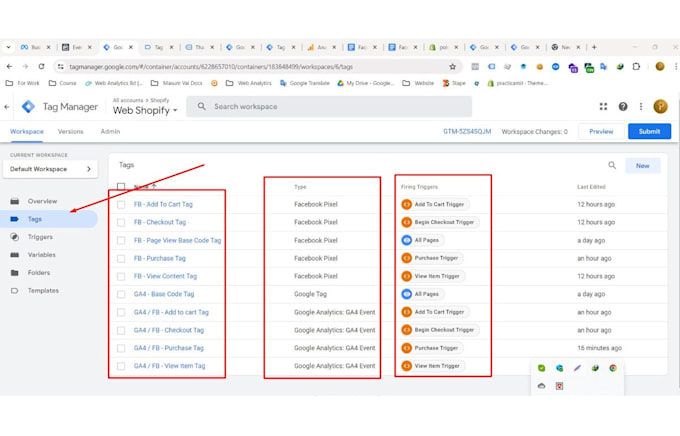Open the Templates menu item

click(x=43, y=291)
